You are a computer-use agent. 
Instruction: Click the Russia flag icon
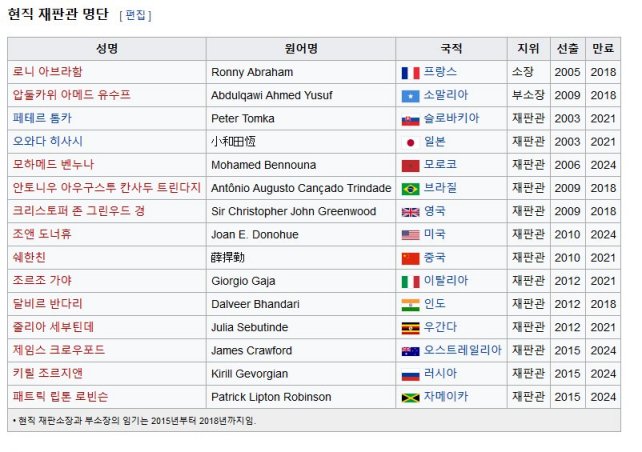coord(410,374)
